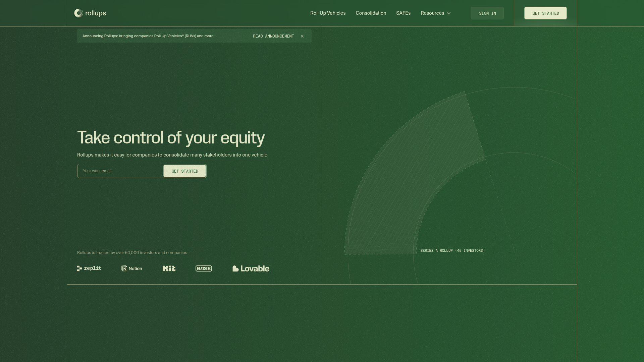
Task: Click the Kit logo
Action: click(x=169, y=268)
